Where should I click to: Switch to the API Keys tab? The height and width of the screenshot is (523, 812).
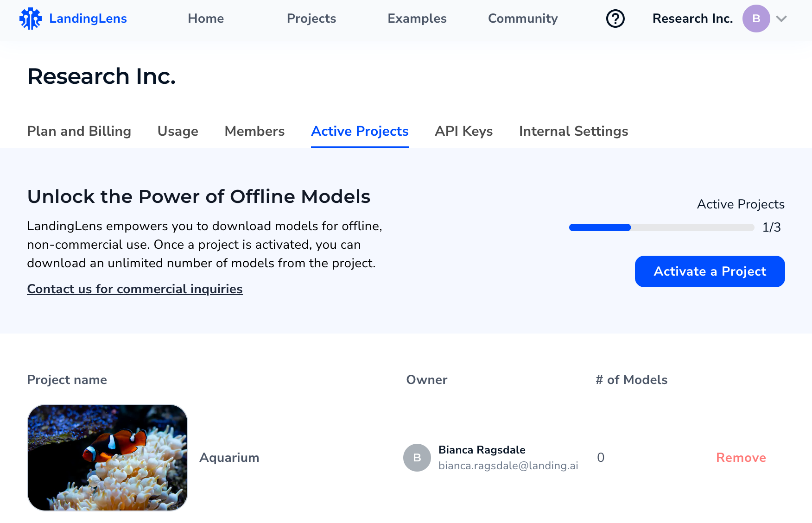click(x=464, y=132)
